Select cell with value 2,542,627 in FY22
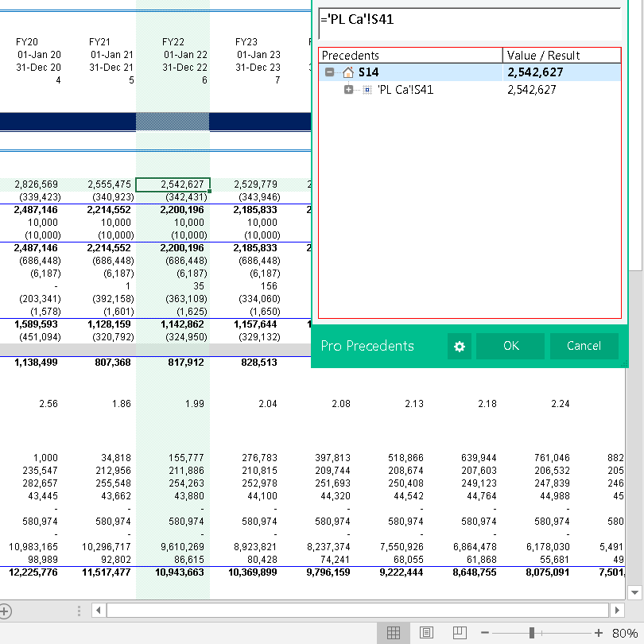The width and height of the screenshot is (644, 644). (x=173, y=184)
